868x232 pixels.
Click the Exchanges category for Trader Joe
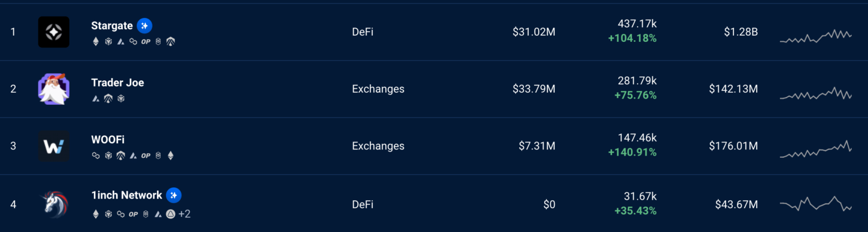(378, 89)
